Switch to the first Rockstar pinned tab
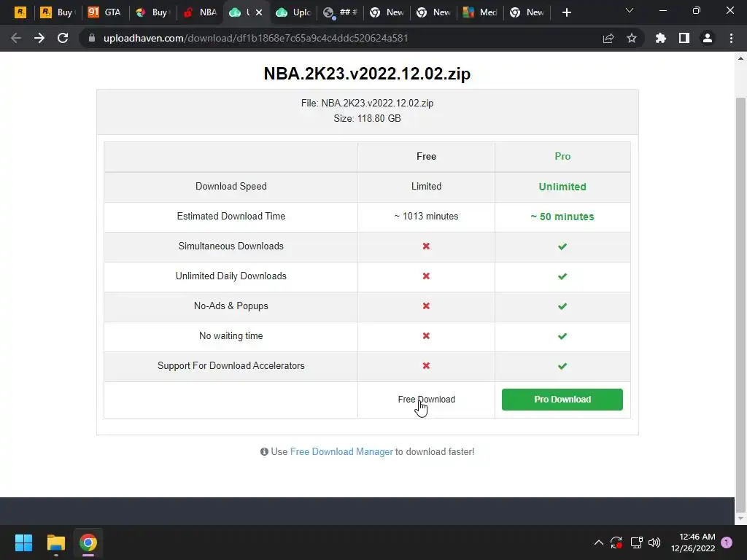The height and width of the screenshot is (560, 747). point(20,12)
